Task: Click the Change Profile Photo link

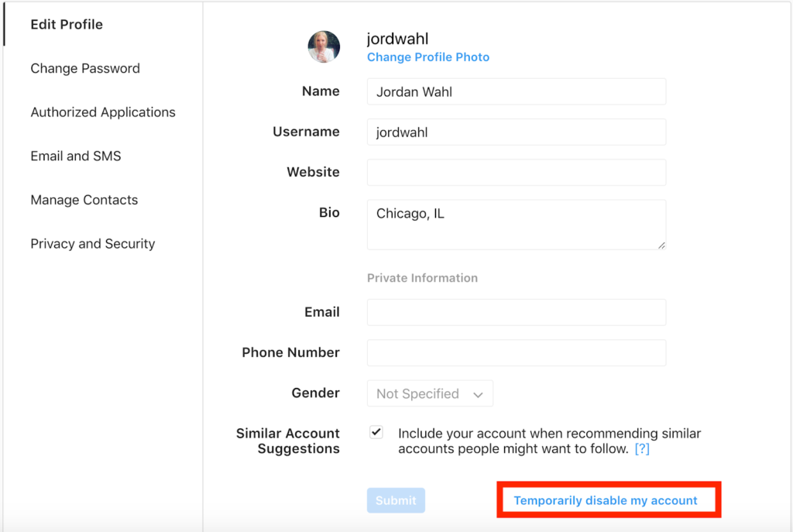Action: [427, 57]
